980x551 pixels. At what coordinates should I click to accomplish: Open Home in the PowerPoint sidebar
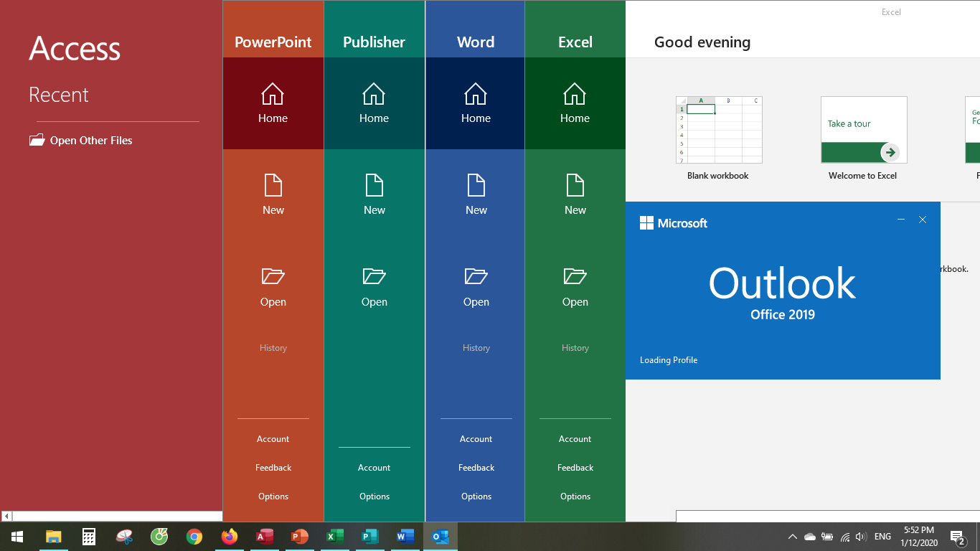tap(273, 103)
